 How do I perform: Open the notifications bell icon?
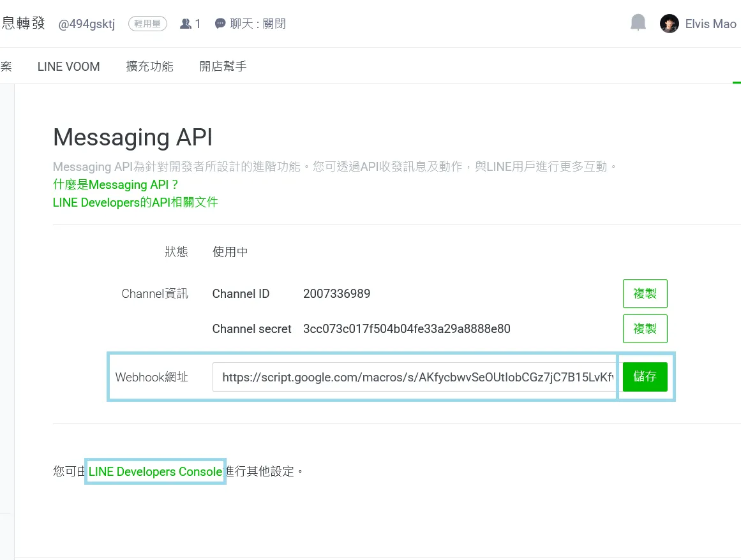pyautogui.click(x=638, y=22)
